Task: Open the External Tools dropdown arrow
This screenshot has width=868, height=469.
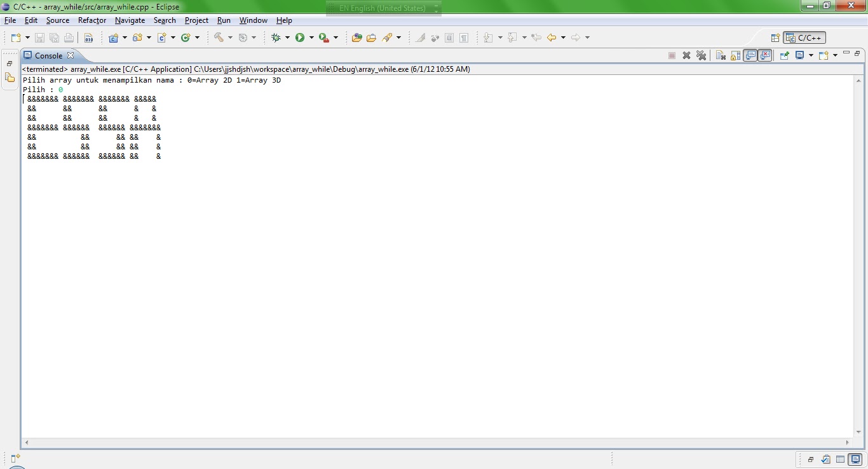Action: click(336, 37)
